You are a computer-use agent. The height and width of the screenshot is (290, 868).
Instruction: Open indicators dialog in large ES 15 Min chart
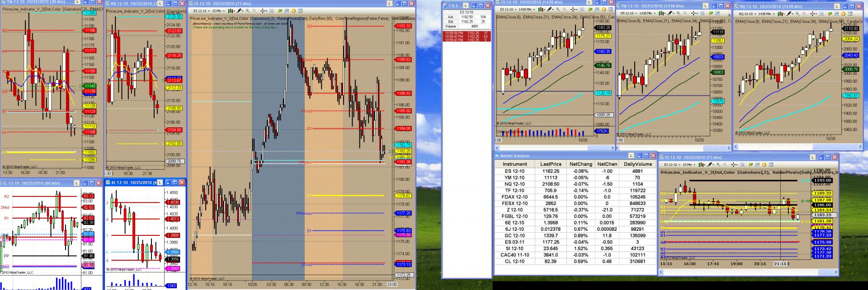pyautogui.click(x=280, y=11)
